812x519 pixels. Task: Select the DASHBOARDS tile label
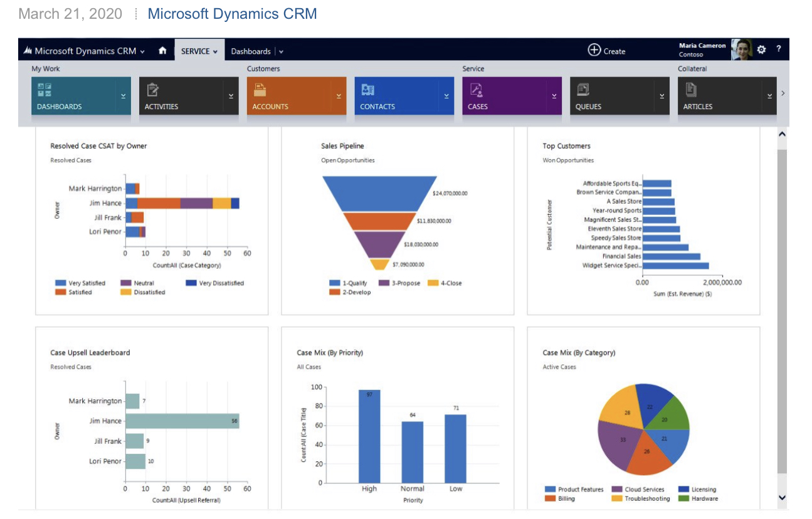coord(60,107)
